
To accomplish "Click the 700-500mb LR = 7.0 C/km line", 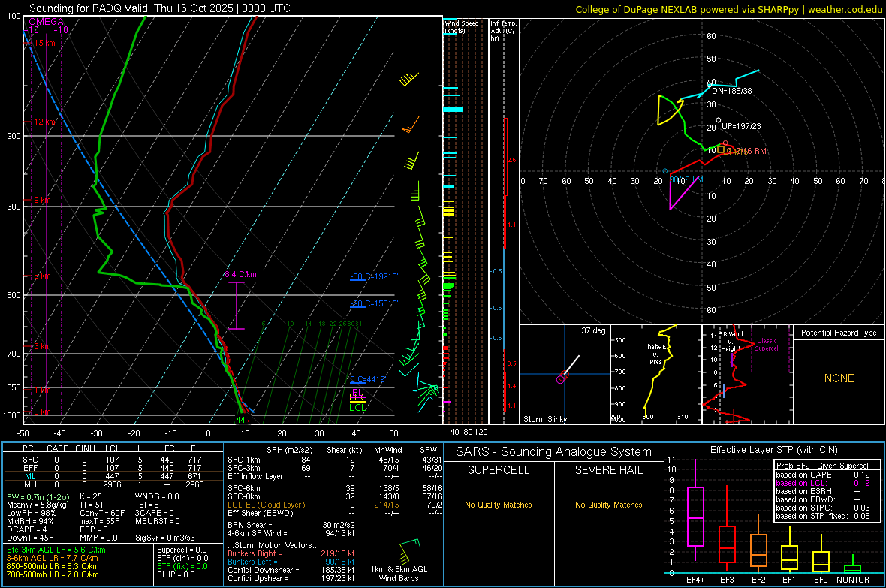I will point(53,574).
